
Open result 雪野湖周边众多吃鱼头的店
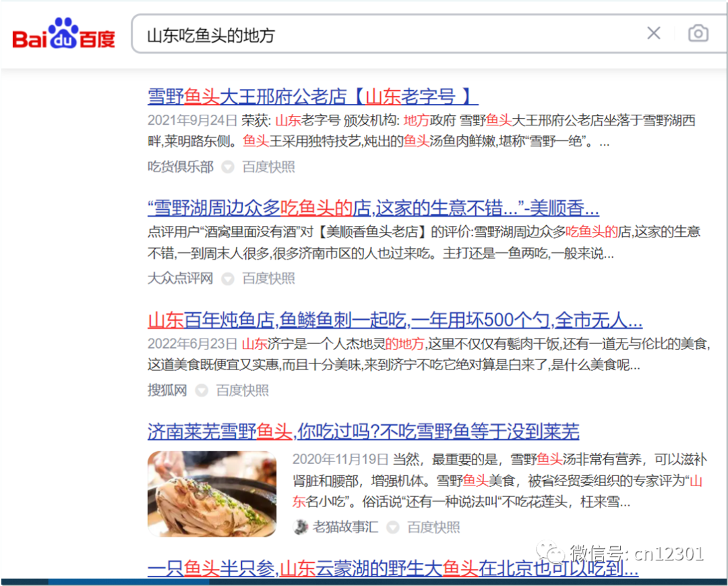point(373,208)
